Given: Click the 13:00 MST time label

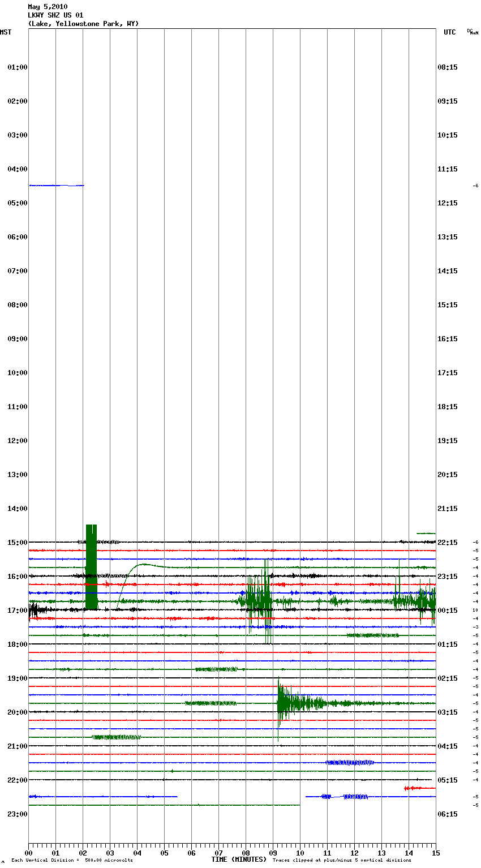Looking at the screenshot, I should (x=18, y=475).
